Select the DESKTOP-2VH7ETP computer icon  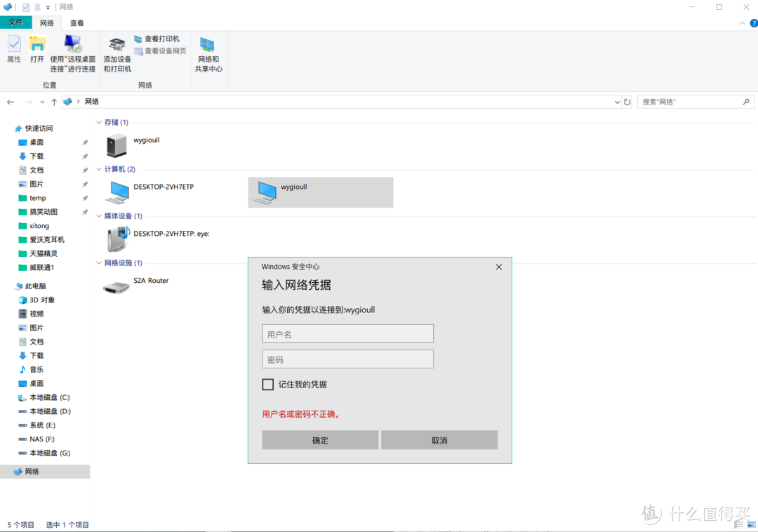(117, 192)
